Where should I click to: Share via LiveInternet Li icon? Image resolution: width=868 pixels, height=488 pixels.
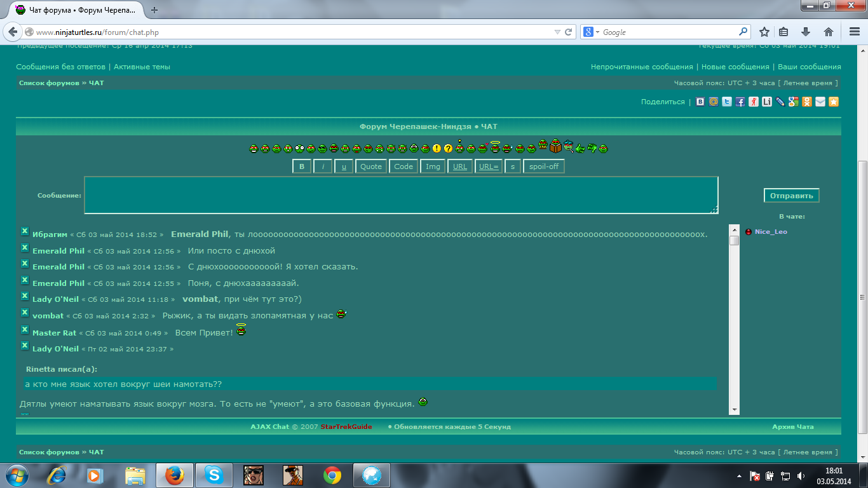point(767,102)
